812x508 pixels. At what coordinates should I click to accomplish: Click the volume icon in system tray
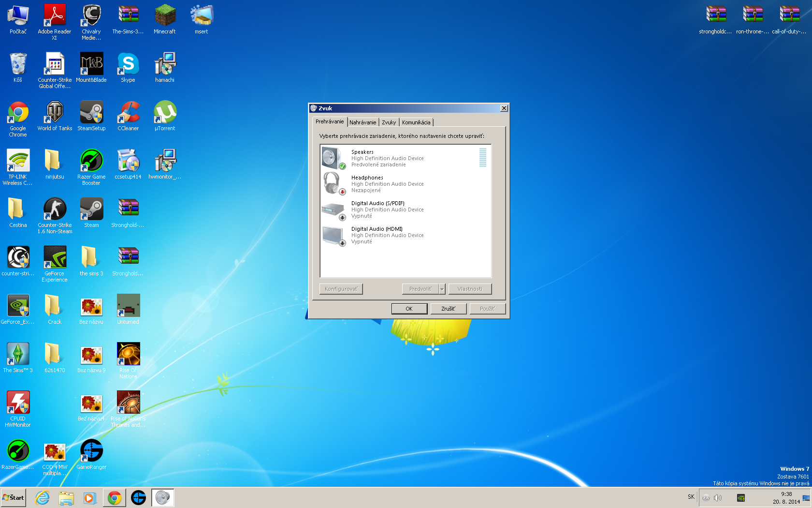point(718,498)
